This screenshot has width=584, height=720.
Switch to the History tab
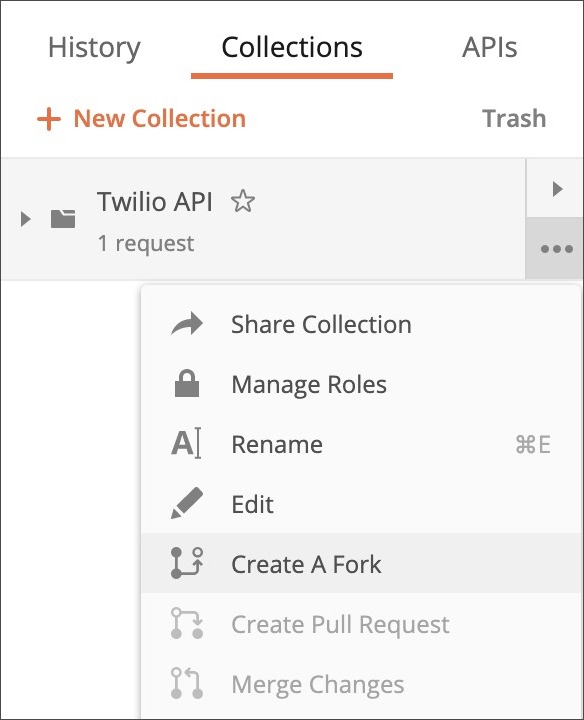pos(94,48)
